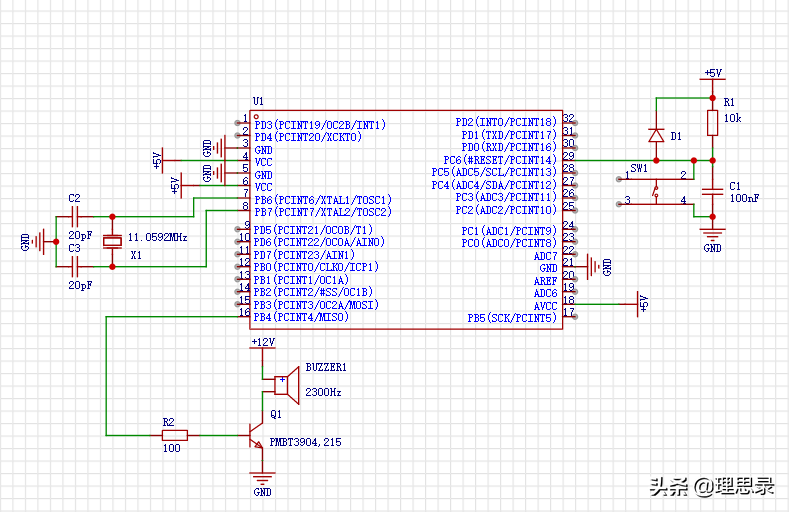Click pin label PD5(PCINT21/OC0B/T1)
The height and width of the screenshot is (512, 789).
click(313, 230)
